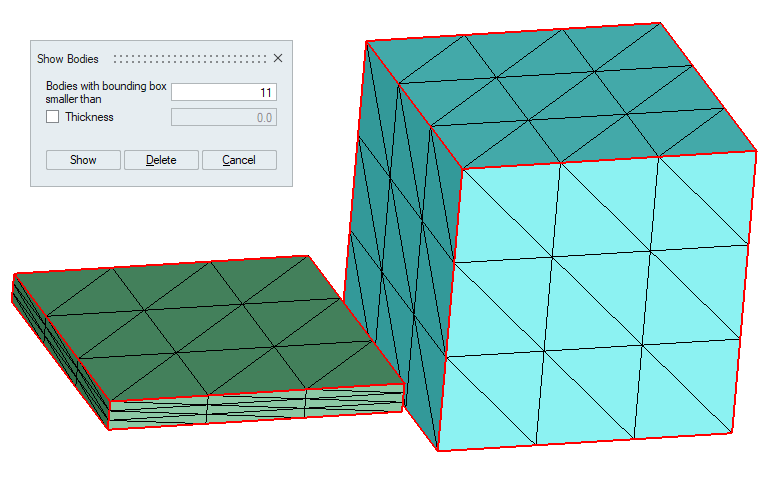Cancel the Show Bodies dialog

[239, 160]
